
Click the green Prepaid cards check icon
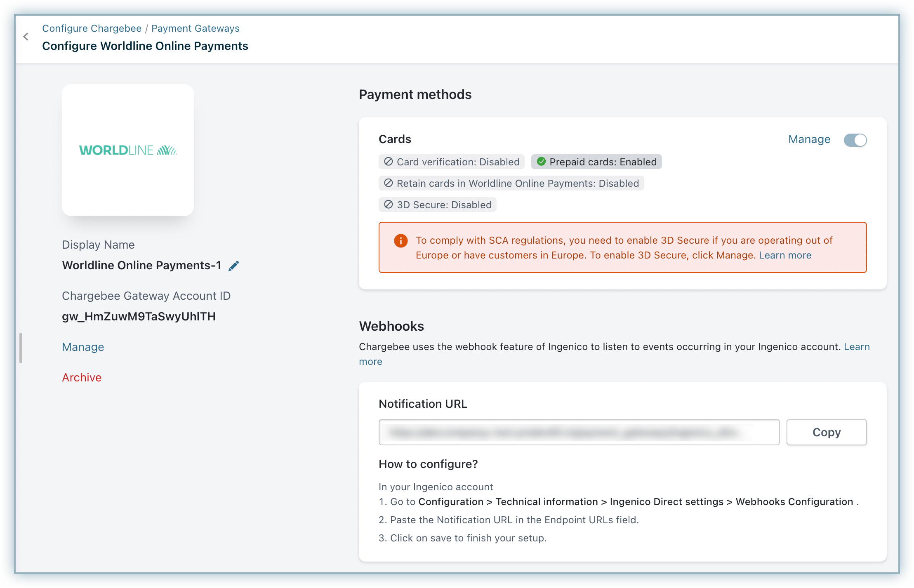(541, 162)
